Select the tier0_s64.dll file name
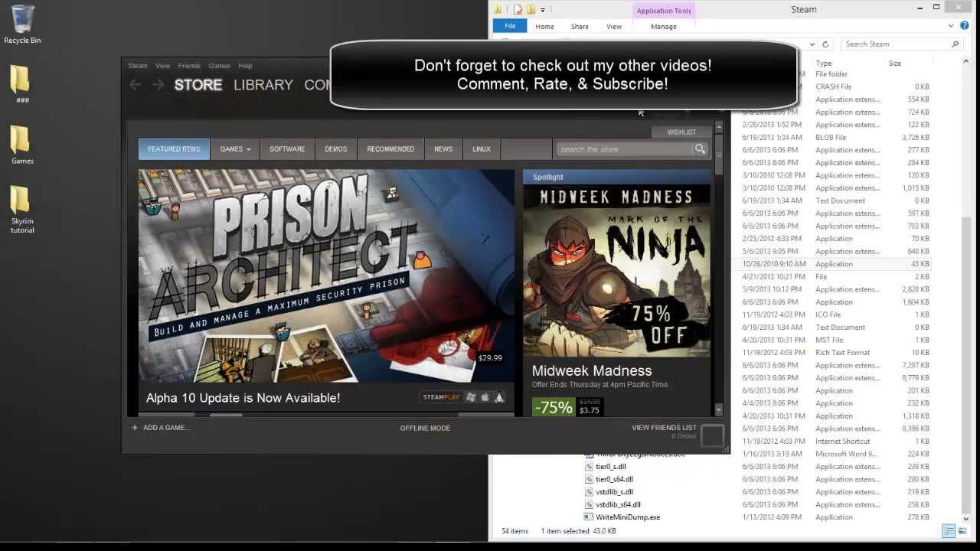Screen dimensions: 980x551 614,480
